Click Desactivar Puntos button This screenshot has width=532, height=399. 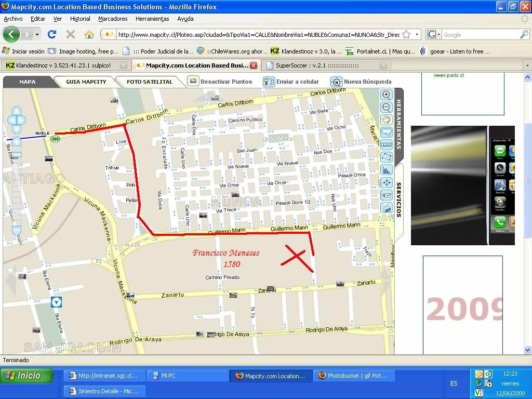(x=220, y=82)
